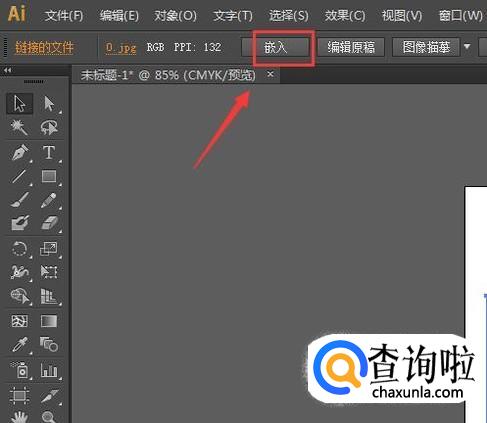The image size is (487, 423).
Task: Open the 文件(F) menu
Action: point(64,15)
